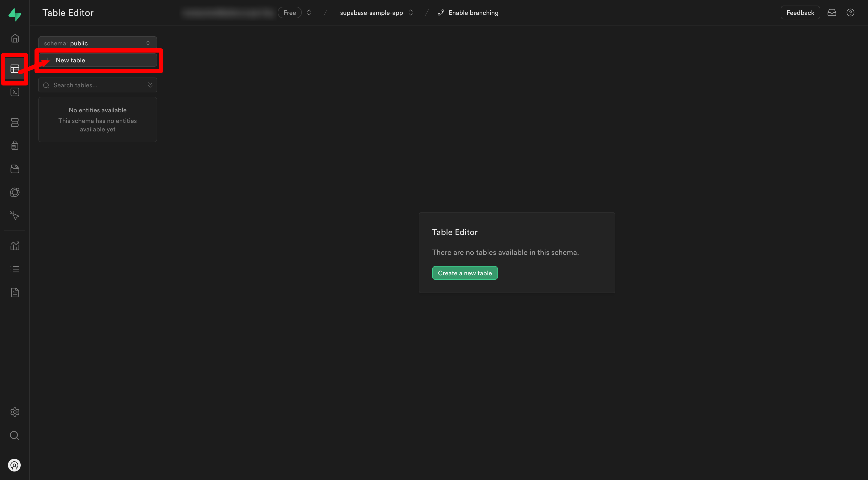Click the supabase-sample-app project name

pyautogui.click(x=371, y=13)
